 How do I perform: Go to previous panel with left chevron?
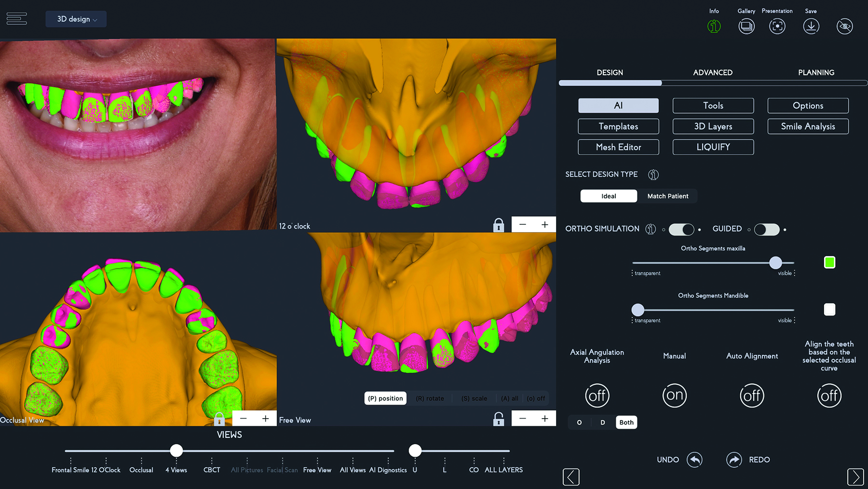(x=571, y=477)
